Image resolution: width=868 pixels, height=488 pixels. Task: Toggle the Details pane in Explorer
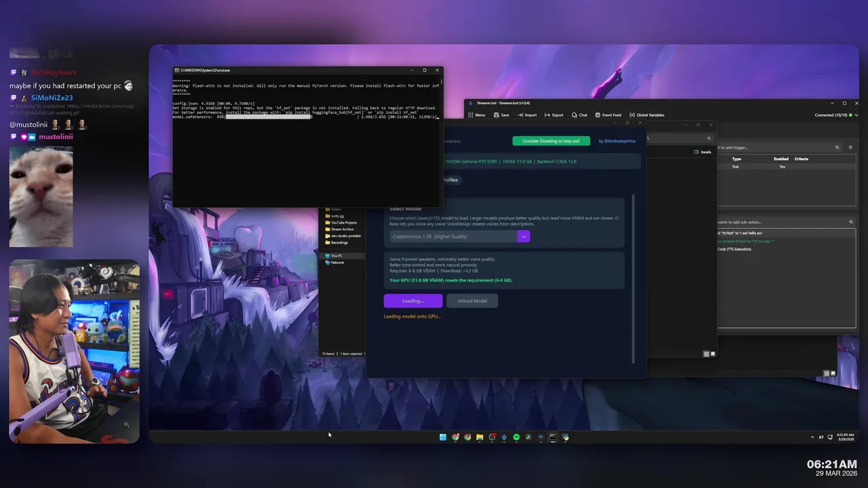[x=703, y=152]
